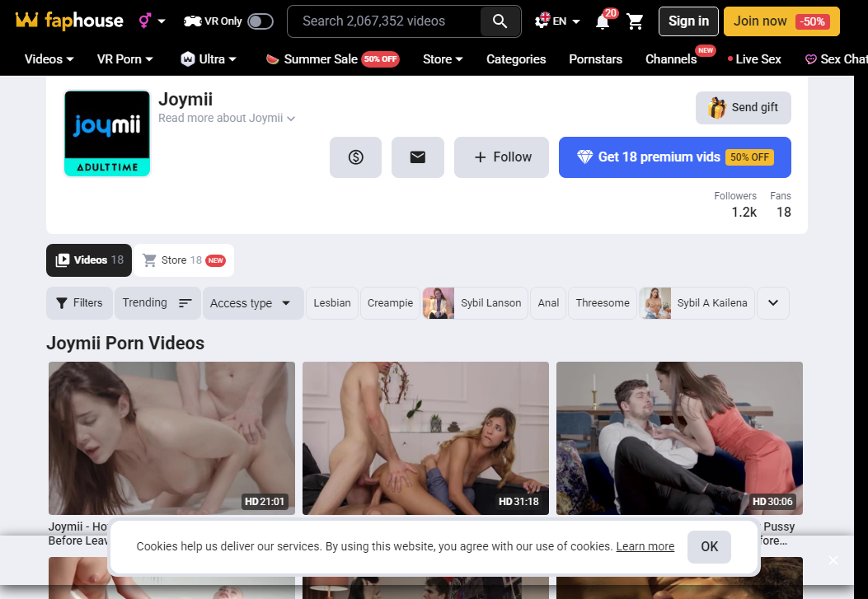Image resolution: width=868 pixels, height=599 pixels.
Task: Click the dollar tip icon button
Action: tap(355, 157)
